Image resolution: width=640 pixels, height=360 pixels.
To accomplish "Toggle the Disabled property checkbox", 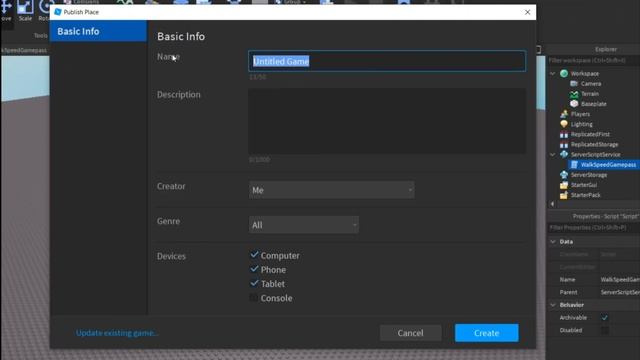I will pyautogui.click(x=604, y=330).
